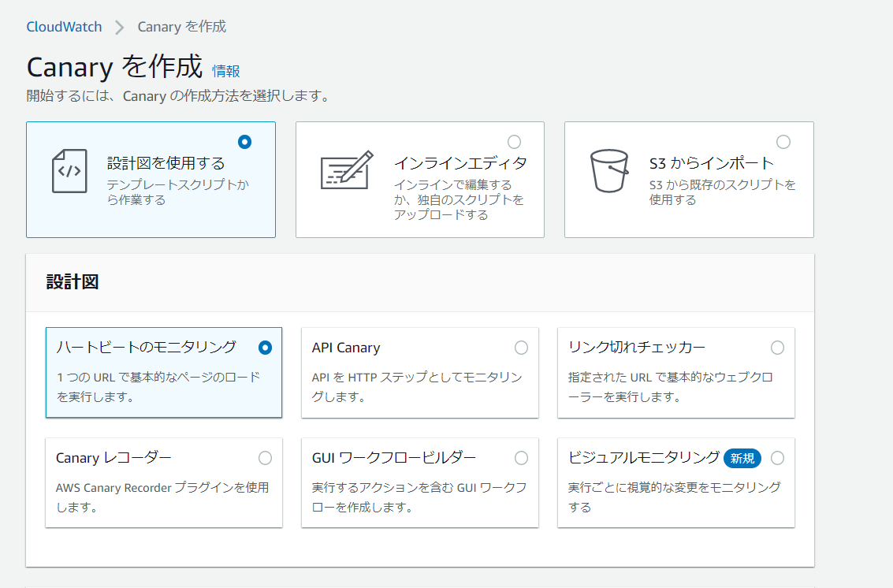Select the S3 からインポート radio button
This screenshot has width=893, height=588.
pos(783,142)
